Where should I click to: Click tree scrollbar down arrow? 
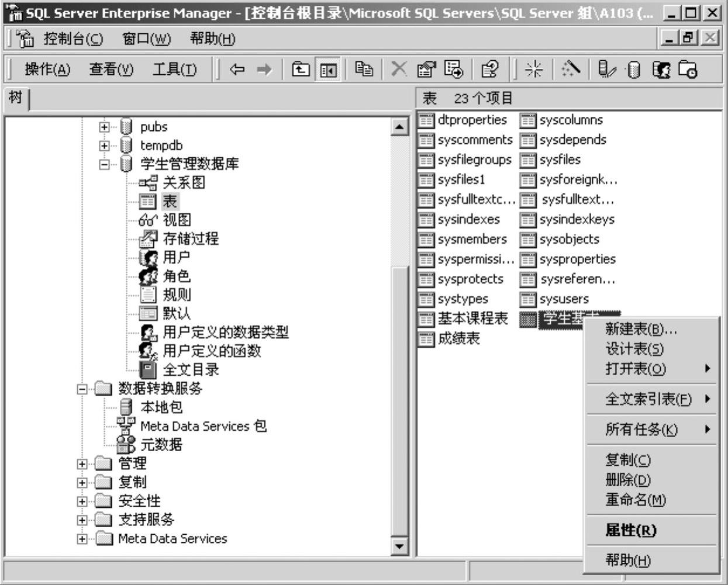400,546
